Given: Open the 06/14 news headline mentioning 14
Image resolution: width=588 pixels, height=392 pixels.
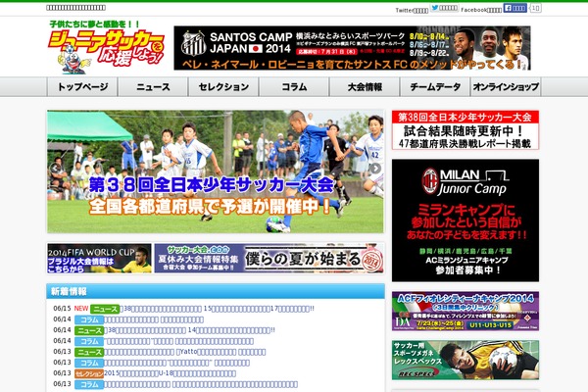Looking at the screenshot, I should click(190, 330).
